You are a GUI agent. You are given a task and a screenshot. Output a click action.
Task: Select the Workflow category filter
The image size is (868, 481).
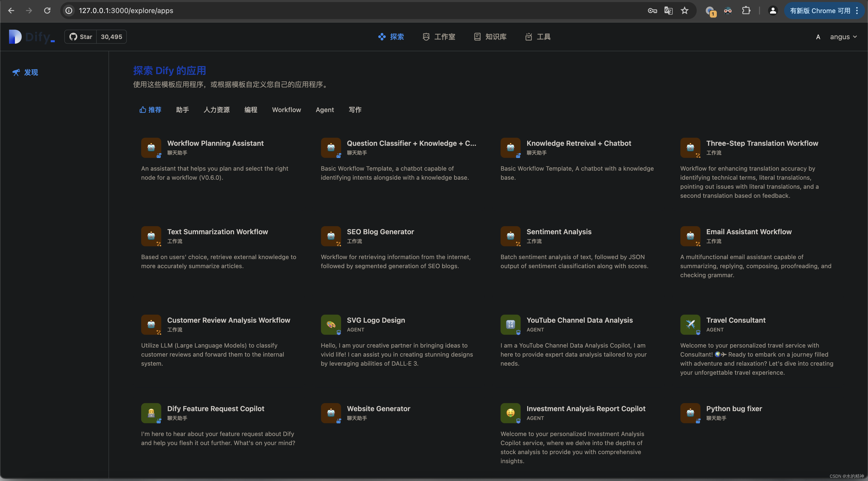point(286,110)
